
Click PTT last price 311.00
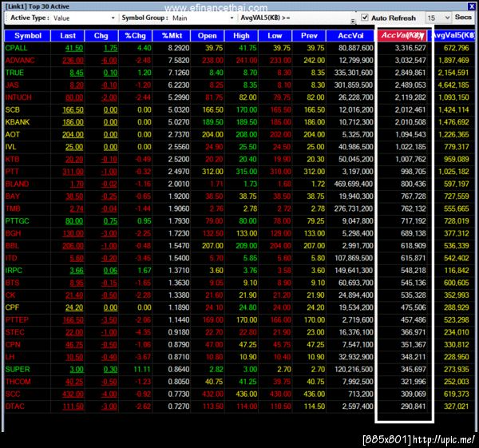tap(73, 172)
